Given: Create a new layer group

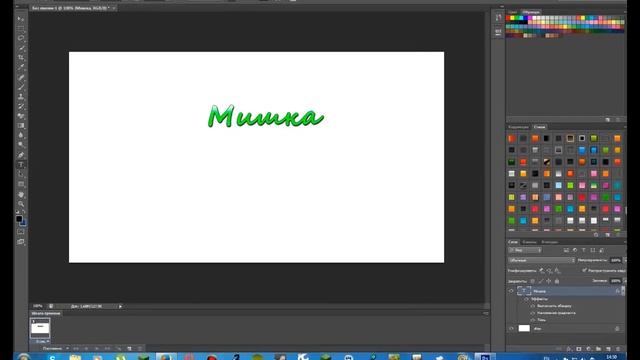Looking at the screenshot, I should 598,349.
